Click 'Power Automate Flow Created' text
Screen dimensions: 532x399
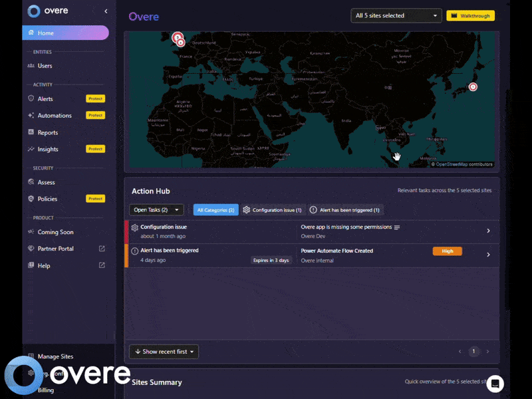coord(337,251)
